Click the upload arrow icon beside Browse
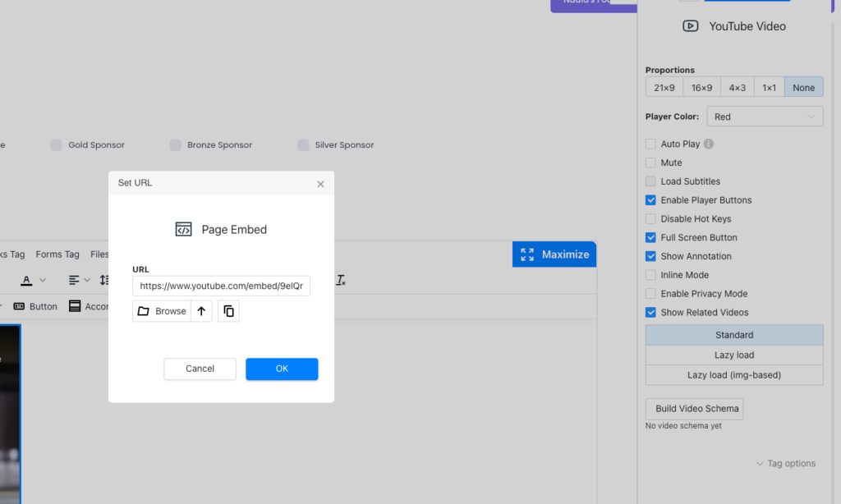The height and width of the screenshot is (504, 841). point(201,311)
